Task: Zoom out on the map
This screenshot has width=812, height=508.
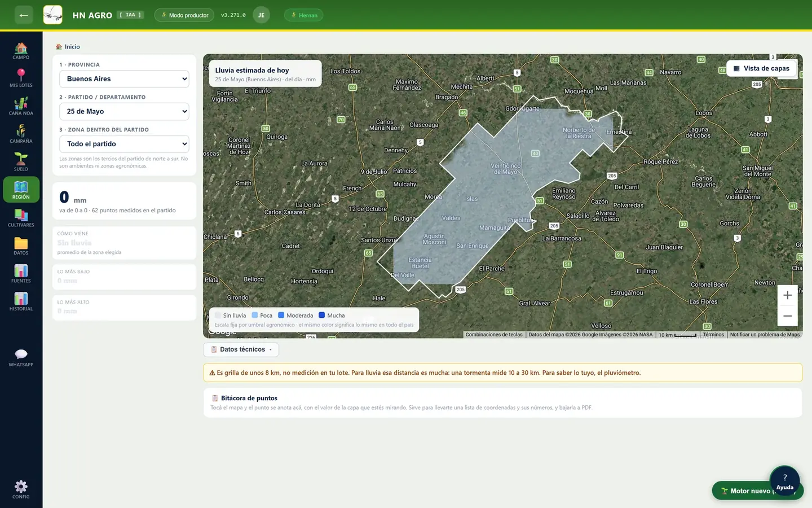Action: [x=787, y=316]
